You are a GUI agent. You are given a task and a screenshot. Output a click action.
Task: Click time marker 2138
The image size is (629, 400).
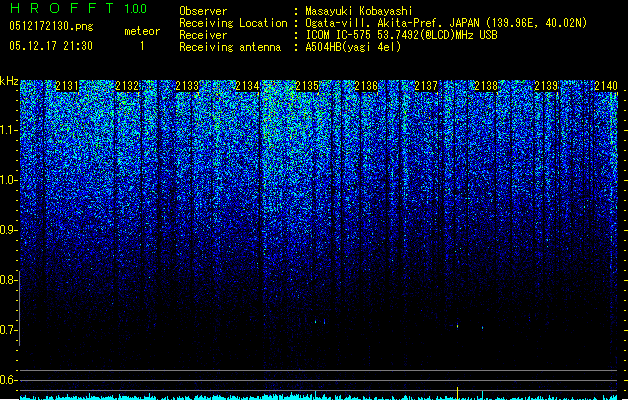(486, 86)
